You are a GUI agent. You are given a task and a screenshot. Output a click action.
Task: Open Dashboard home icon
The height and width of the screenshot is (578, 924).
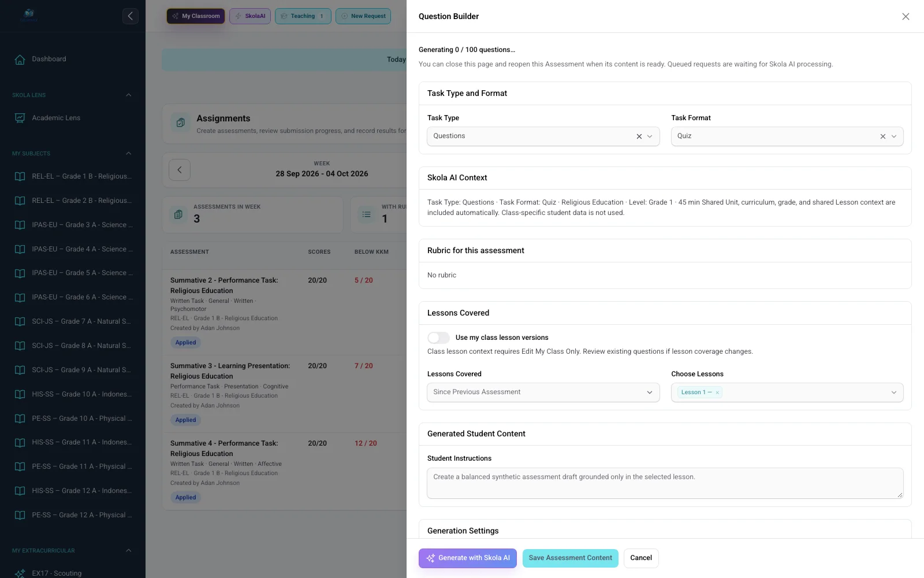click(20, 59)
